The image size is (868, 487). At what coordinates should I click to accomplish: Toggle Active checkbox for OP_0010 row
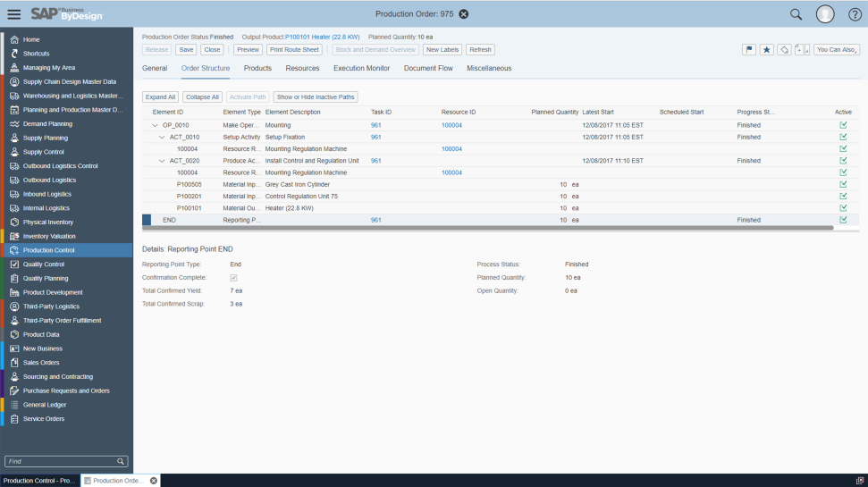point(843,125)
